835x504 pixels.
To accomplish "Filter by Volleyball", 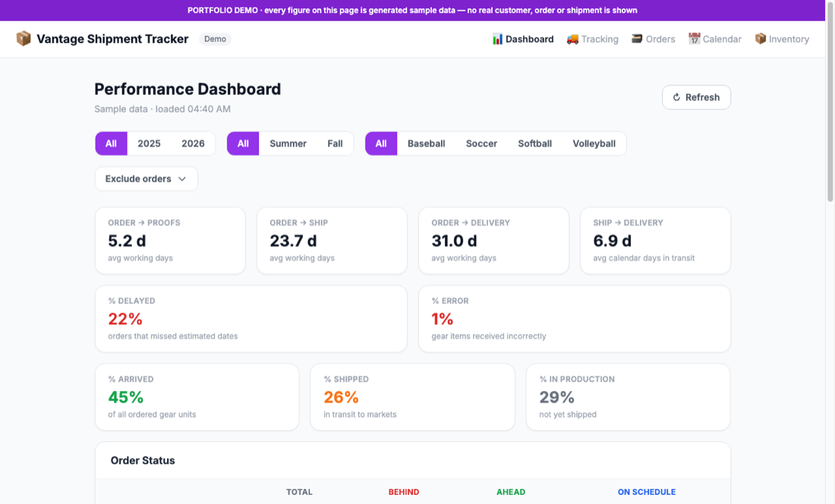I will [x=594, y=143].
